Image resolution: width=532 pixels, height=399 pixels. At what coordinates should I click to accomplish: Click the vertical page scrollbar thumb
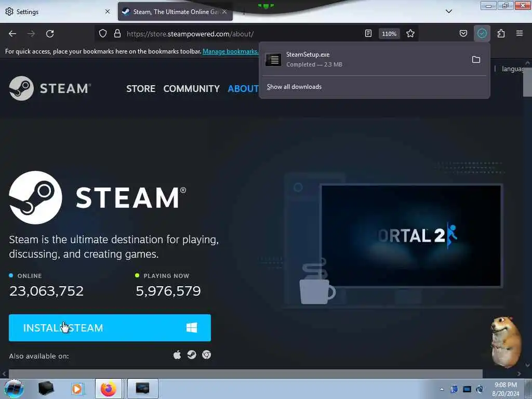[528, 83]
